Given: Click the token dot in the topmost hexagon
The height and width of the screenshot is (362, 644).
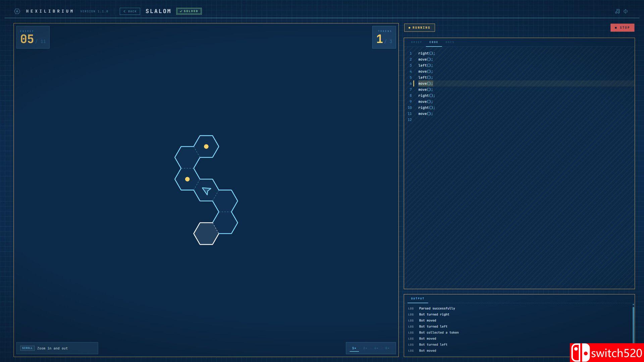Looking at the screenshot, I should 206,146.
